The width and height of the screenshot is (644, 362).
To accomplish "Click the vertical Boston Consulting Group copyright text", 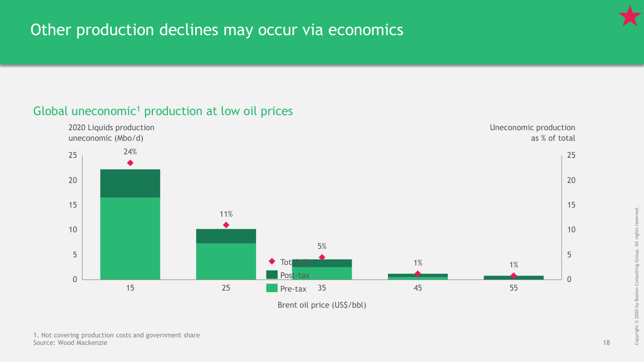I will click(637, 276).
